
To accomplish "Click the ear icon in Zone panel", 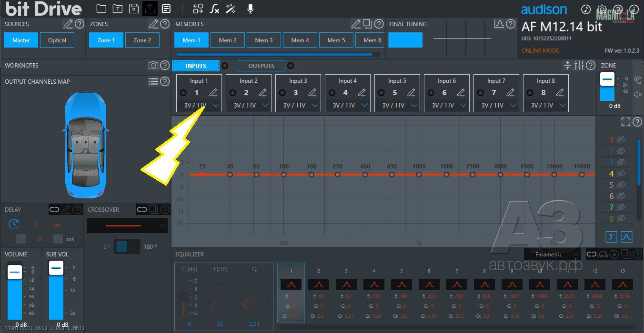I will [638, 80].
